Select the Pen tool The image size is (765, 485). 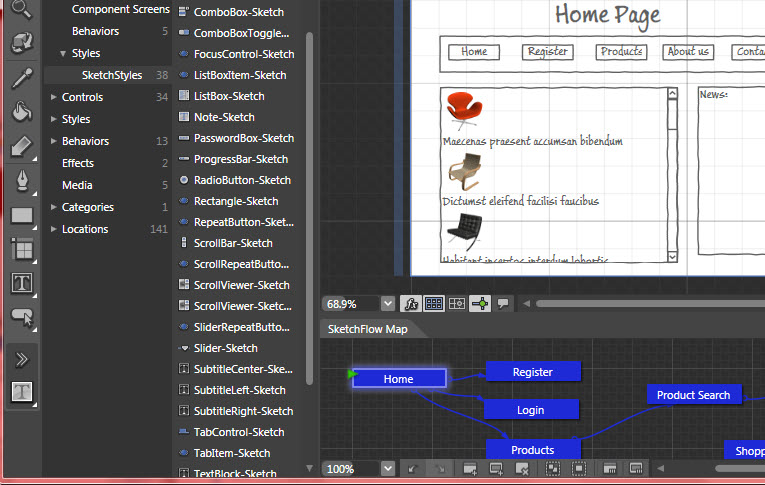(x=21, y=181)
